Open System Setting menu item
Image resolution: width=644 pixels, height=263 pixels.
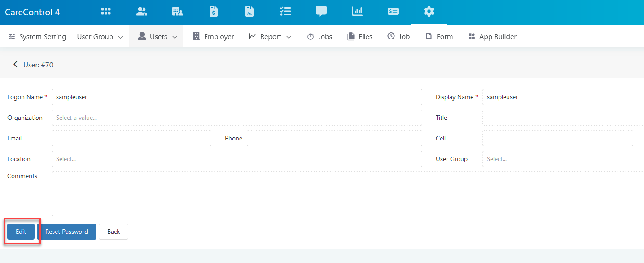click(37, 37)
